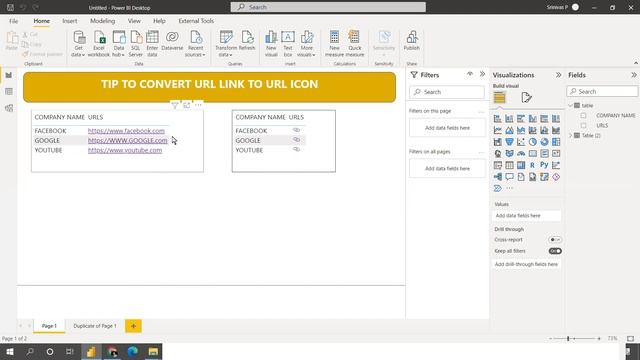
Task: Click Fit to page icon
Action: pos(631,338)
